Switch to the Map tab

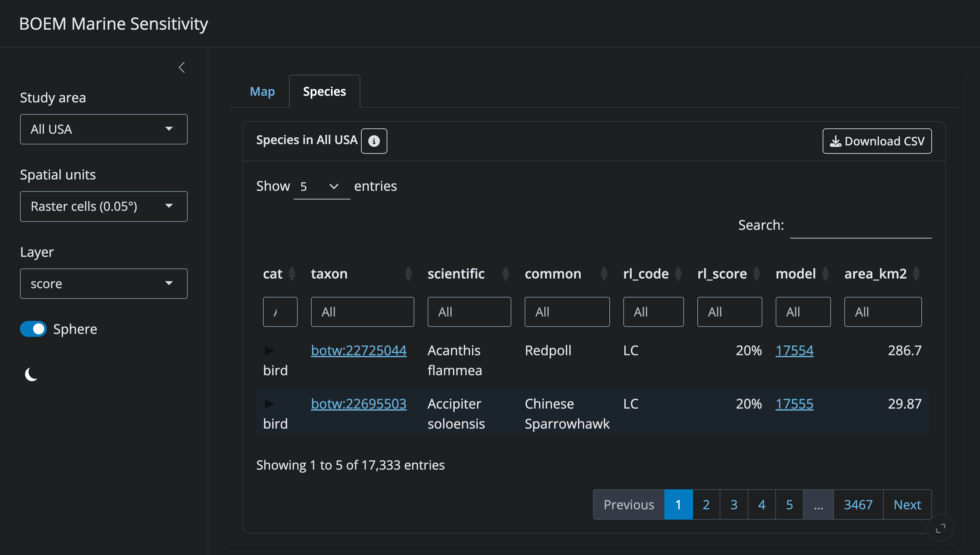[x=262, y=91]
